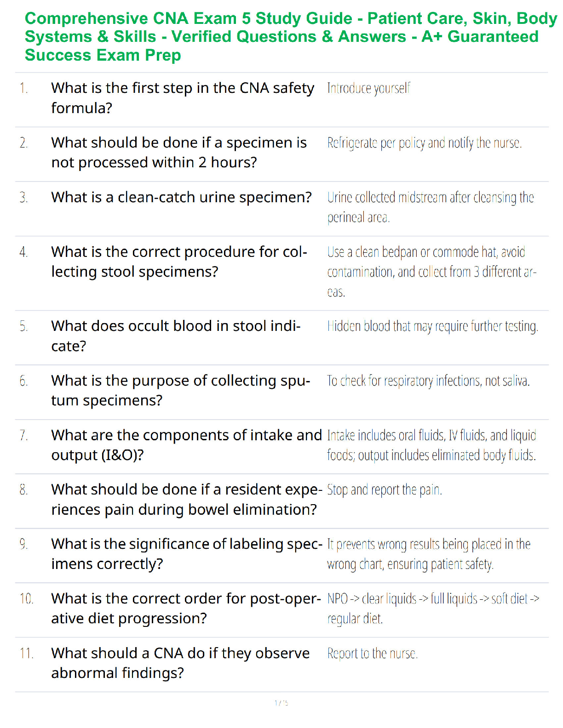Click the answer about respiratory infections

point(429,381)
